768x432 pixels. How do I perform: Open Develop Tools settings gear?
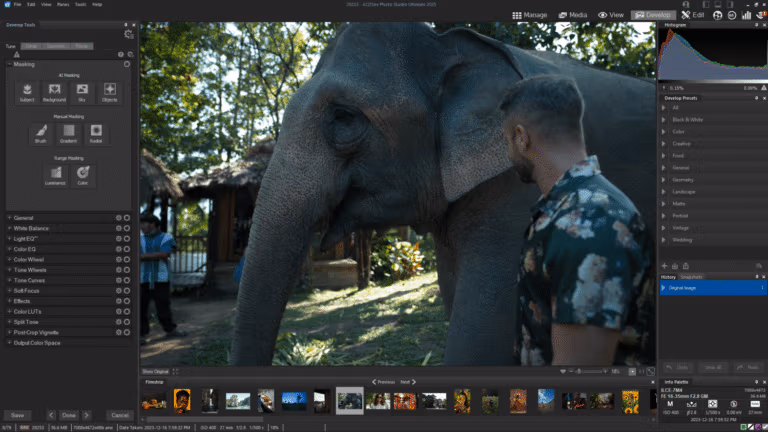[x=128, y=34]
